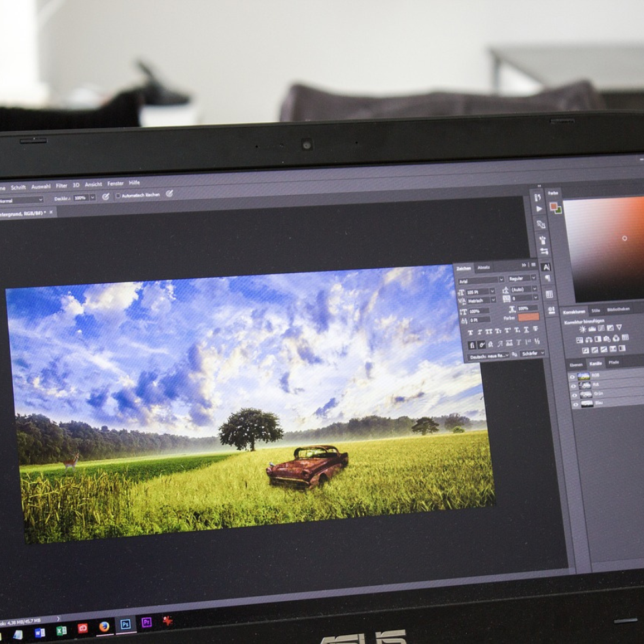The width and height of the screenshot is (644, 644).
Task: Open the Paragraph panel icon
Action: pos(547,279)
